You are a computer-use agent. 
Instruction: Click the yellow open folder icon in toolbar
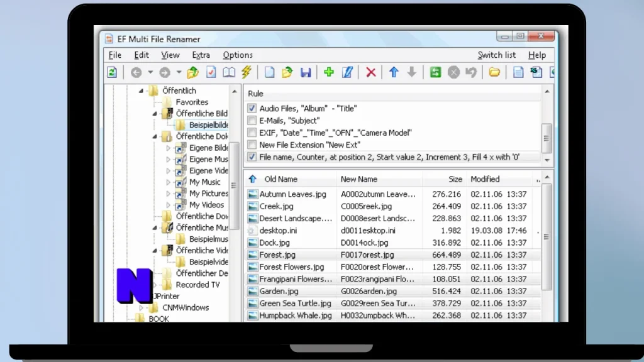[x=494, y=73]
